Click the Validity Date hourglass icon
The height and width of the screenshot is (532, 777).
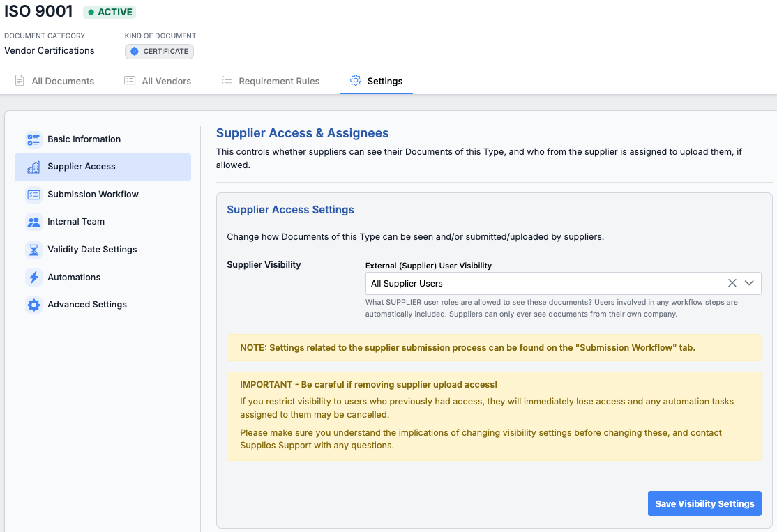pos(33,250)
